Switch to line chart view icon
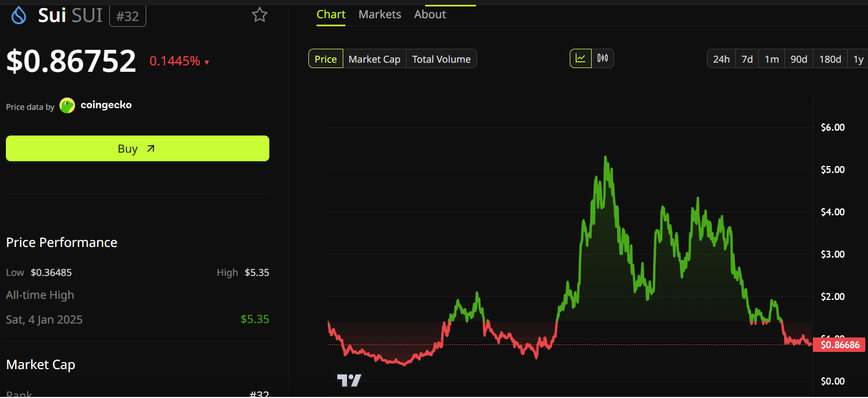 coord(580,58)
